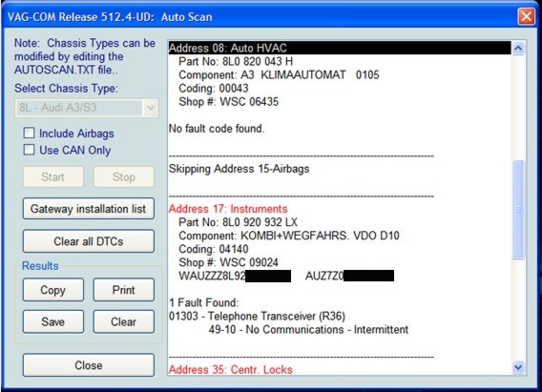Click the Close button at the bottom
The width and height of the screenshot is (542, 392).
click(x=89, y=365)
